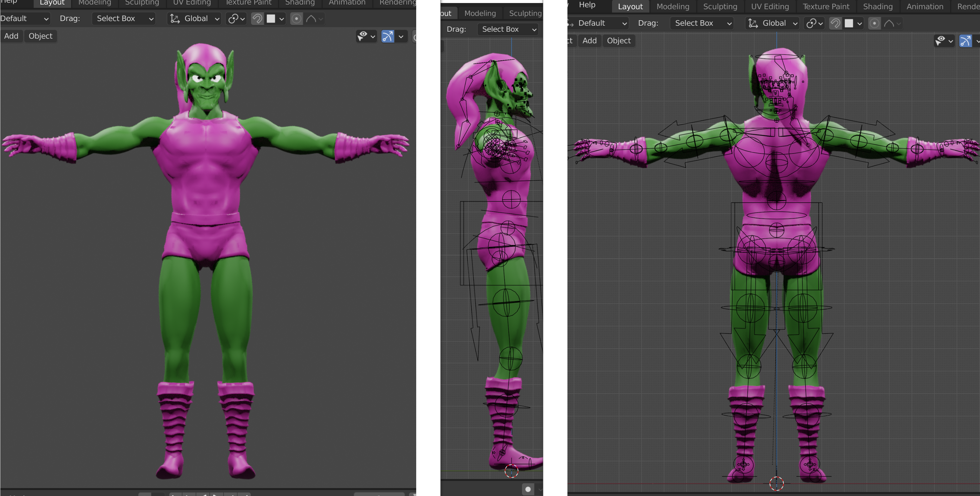The height and width of the screenshot is (496, 980).
Task: Click snap increment square icon in back-view screenshot
Action: coord(849,23)
